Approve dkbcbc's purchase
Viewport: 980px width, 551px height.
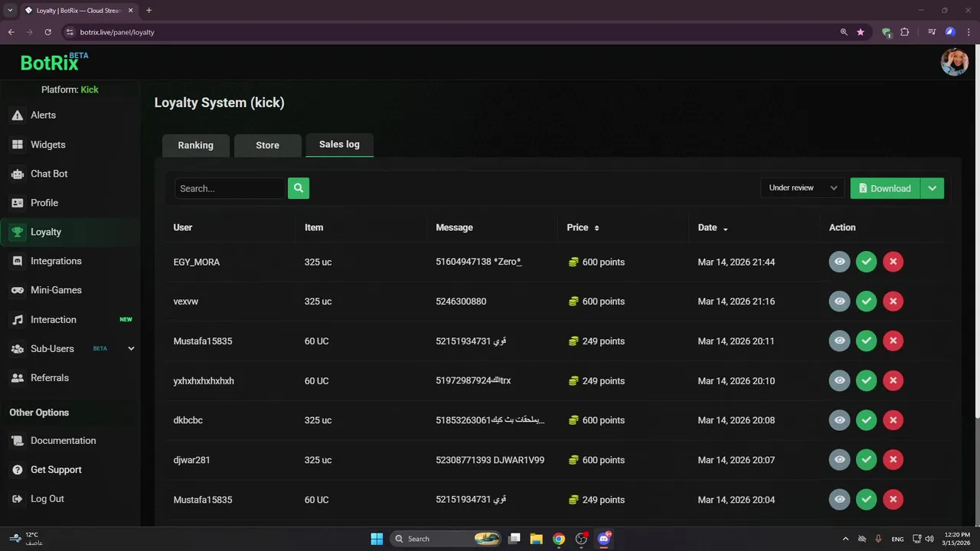pyautogui.click(x=866, y=420)
